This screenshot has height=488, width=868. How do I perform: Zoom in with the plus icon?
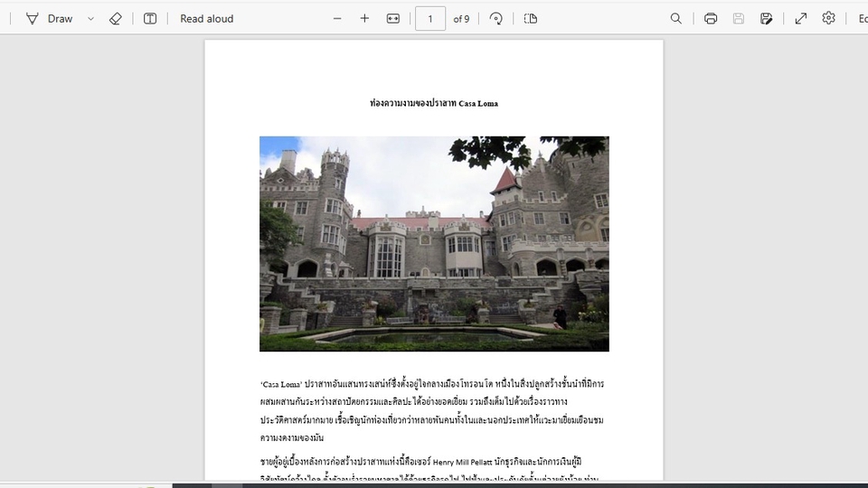coord(364,19)
